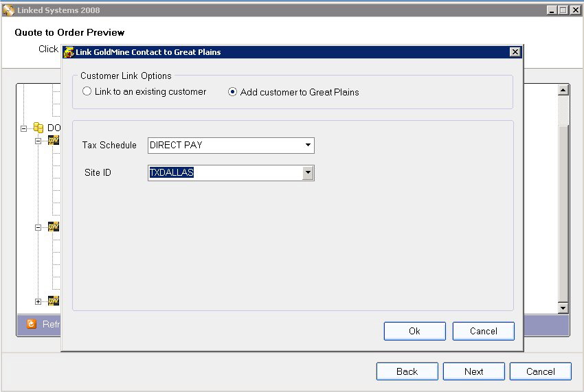This screenshot has width=584, height=392.
Task: Close the Linked Systems 2008 window
Action: [576, 10]
